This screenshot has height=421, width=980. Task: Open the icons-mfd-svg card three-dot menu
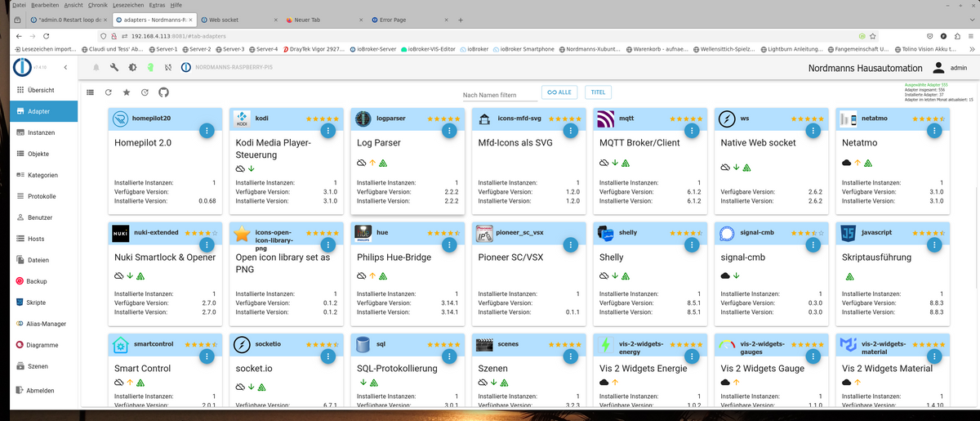tap(570, 129)
